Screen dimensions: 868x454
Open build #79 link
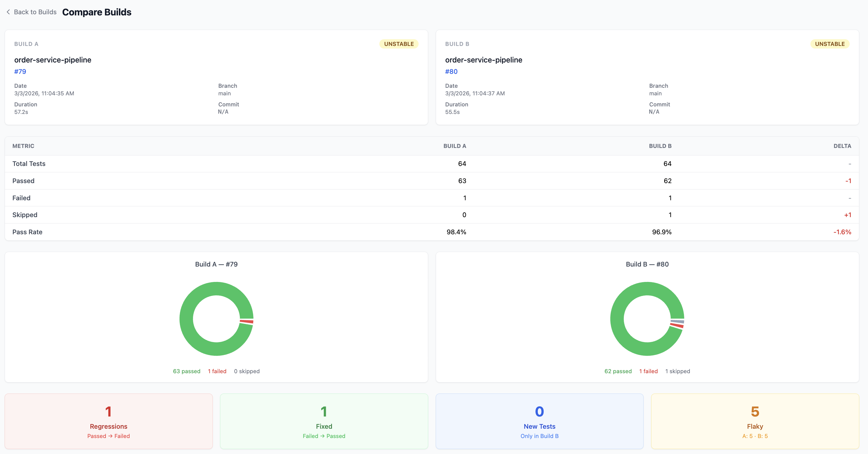[x=20, y=72]
